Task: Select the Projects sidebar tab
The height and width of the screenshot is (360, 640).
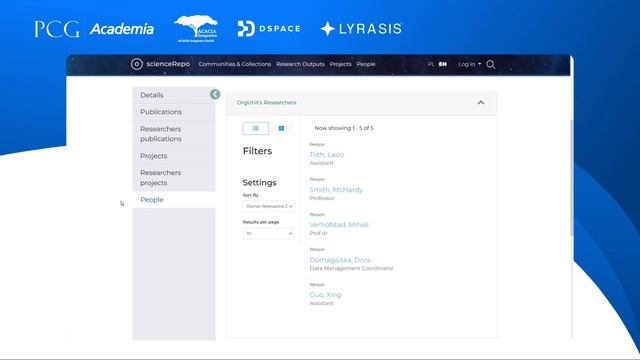Action: tap(174, 156)
